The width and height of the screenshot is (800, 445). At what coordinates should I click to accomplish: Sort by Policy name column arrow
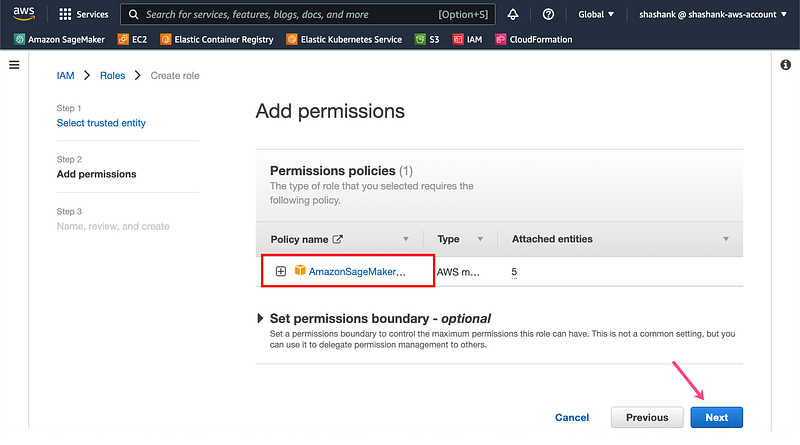pyautogui.click(x=405, y=239)
